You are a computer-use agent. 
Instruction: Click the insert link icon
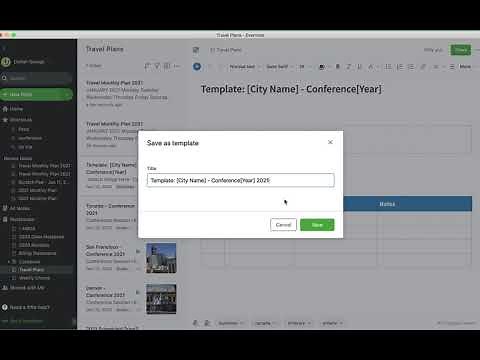click(x=423, y=67)
